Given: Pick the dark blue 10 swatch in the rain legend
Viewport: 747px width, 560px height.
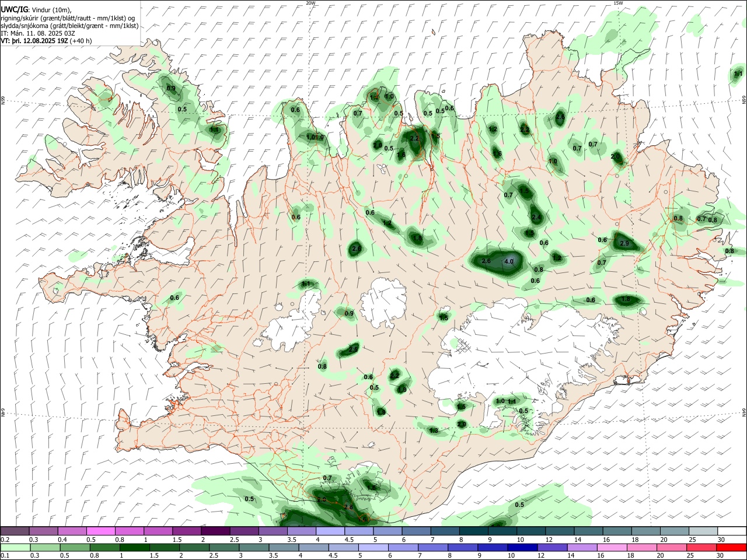Looking at the screenshot, I should coord(521,547).
